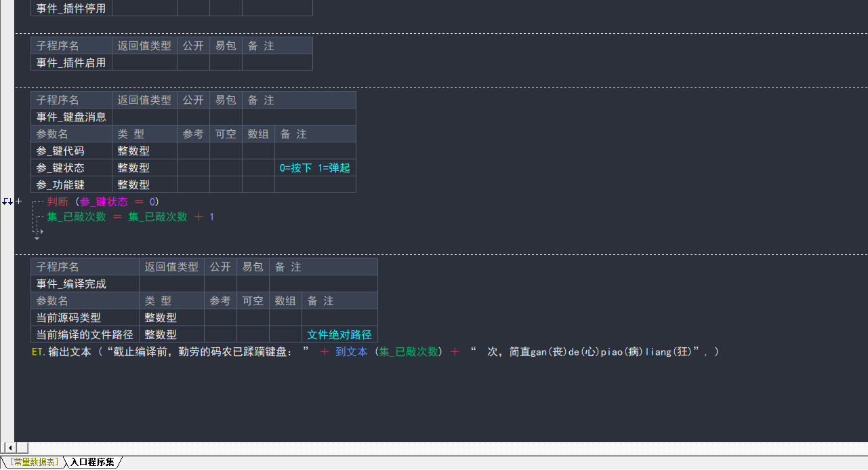This screenshot has height=470, width=868.
Task: Click the 输出文本 command in the code line
Action: click(x=69, y=352)
